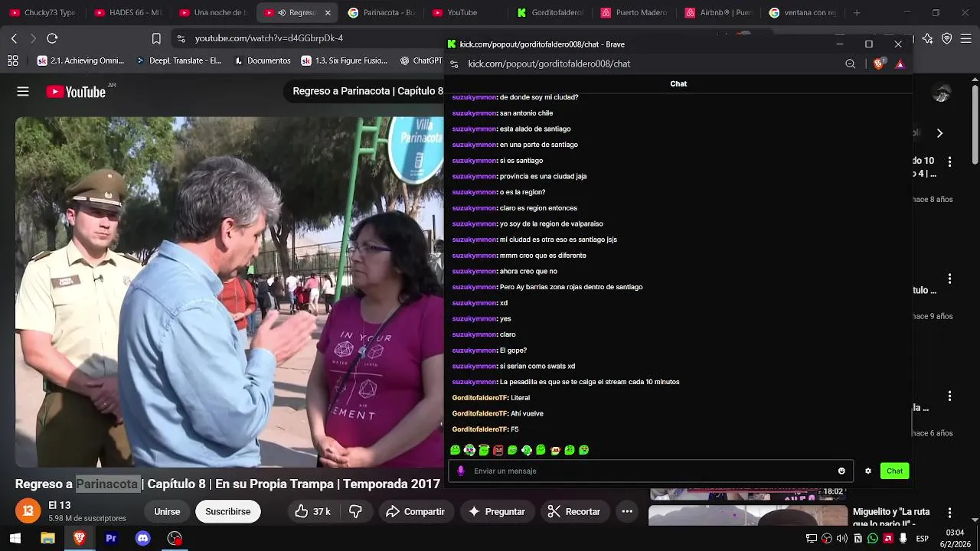Open the emoji picker in Kick chat

click(841, 471)
